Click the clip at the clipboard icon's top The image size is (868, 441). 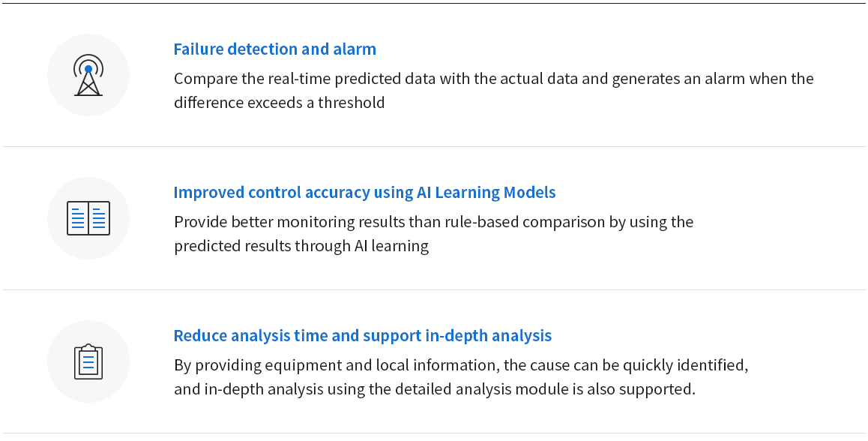click(88, 348)
